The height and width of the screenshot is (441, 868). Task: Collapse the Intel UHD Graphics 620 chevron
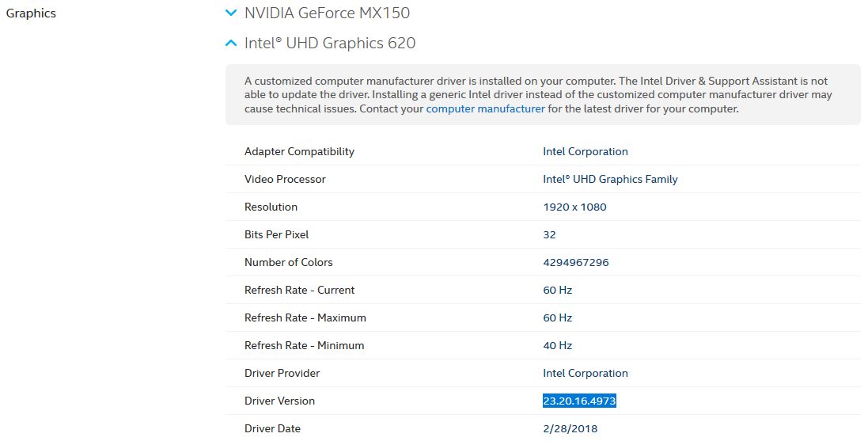click(231, 44)
